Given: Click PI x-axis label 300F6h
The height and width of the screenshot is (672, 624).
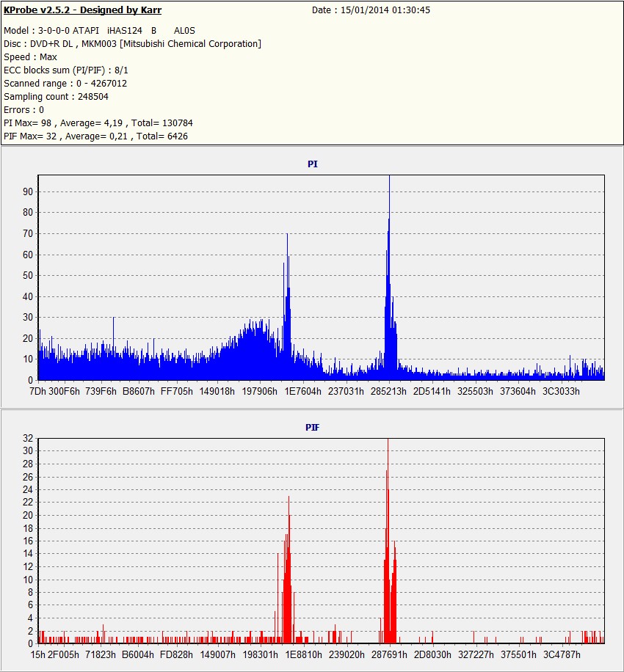Looking at the screenshot, I should 65,391.
